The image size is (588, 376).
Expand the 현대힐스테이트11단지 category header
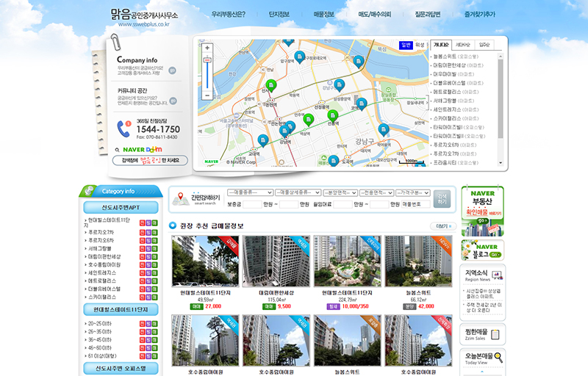coord(121,310)
